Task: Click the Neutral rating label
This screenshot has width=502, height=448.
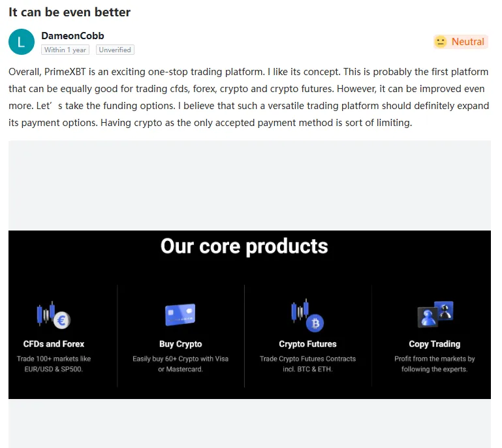Action: click(x=468, y=42)
